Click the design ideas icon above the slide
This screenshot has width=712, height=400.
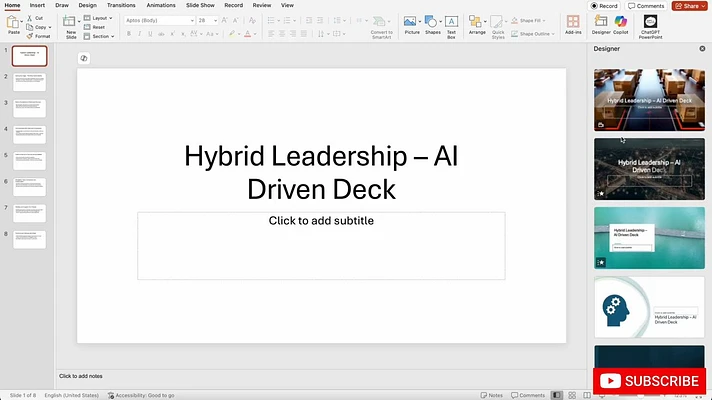[84, 58]
